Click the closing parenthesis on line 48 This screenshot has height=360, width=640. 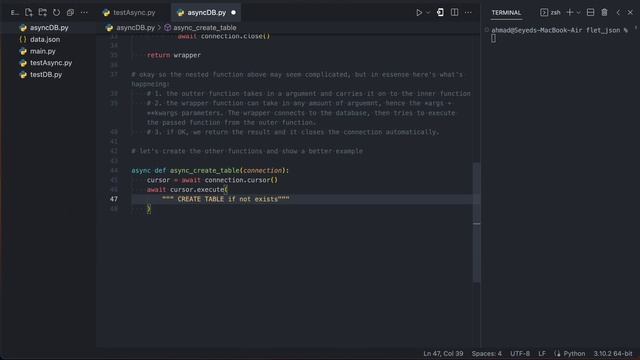149,209
